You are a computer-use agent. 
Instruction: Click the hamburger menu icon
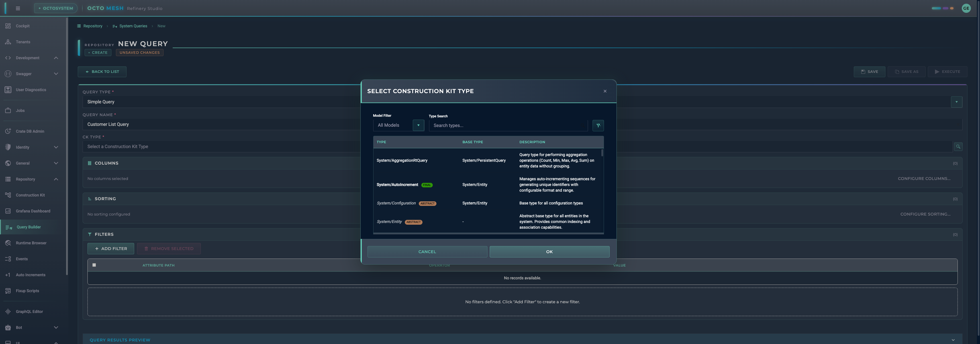pos(18,8)
